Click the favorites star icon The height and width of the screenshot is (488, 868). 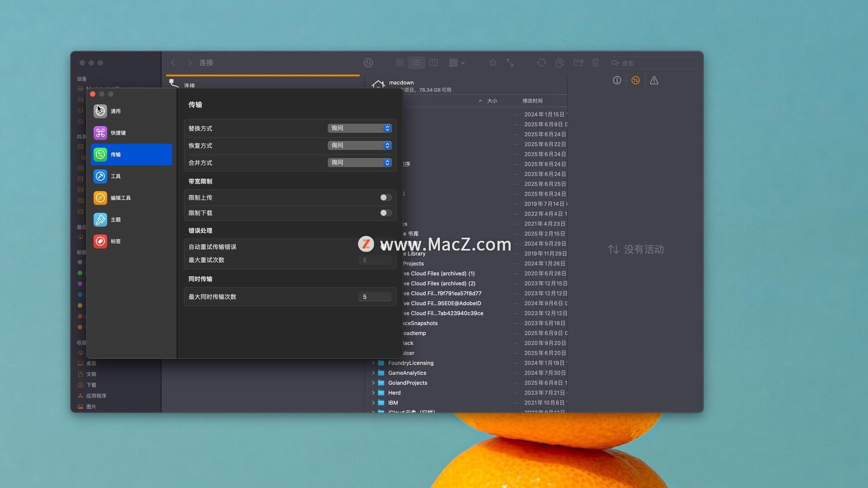point(493,63)
